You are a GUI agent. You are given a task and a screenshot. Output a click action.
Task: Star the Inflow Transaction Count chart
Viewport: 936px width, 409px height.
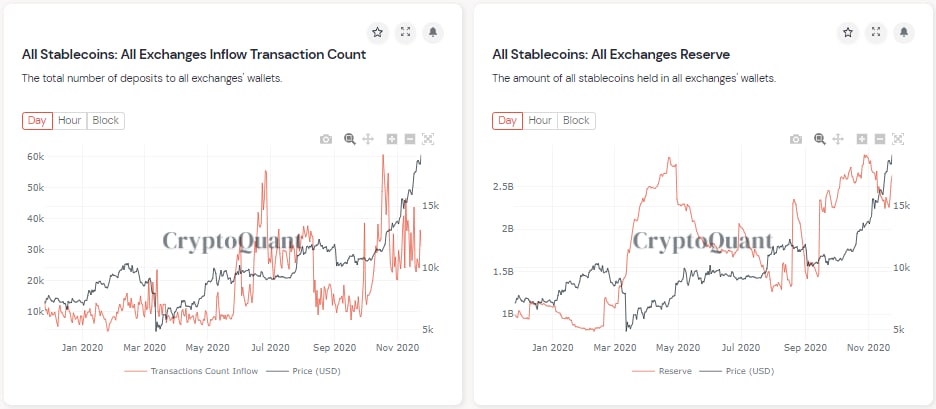pos(377,32)
